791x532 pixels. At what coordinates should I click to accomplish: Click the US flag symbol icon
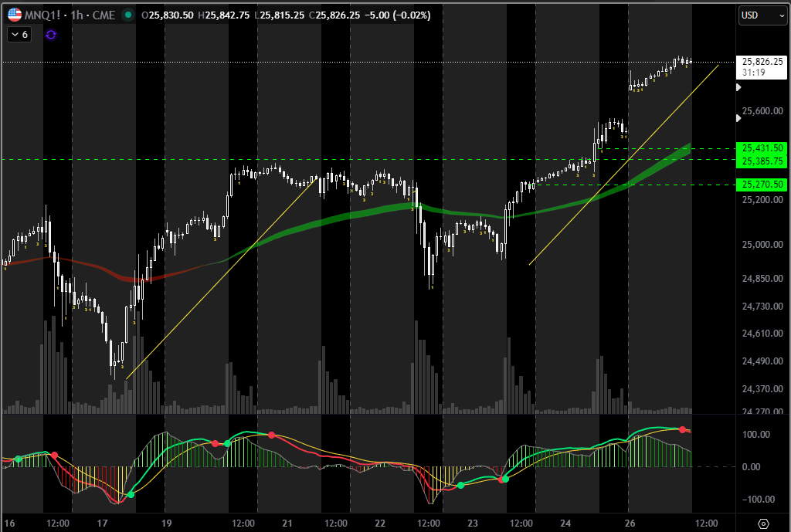(15, 15)
